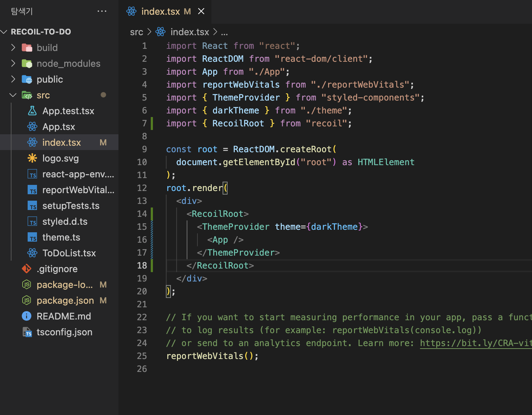The width and height of the screenshot is (532, 415).
Task: Click 'root.render' on line 12
Action: pos(195,188)
